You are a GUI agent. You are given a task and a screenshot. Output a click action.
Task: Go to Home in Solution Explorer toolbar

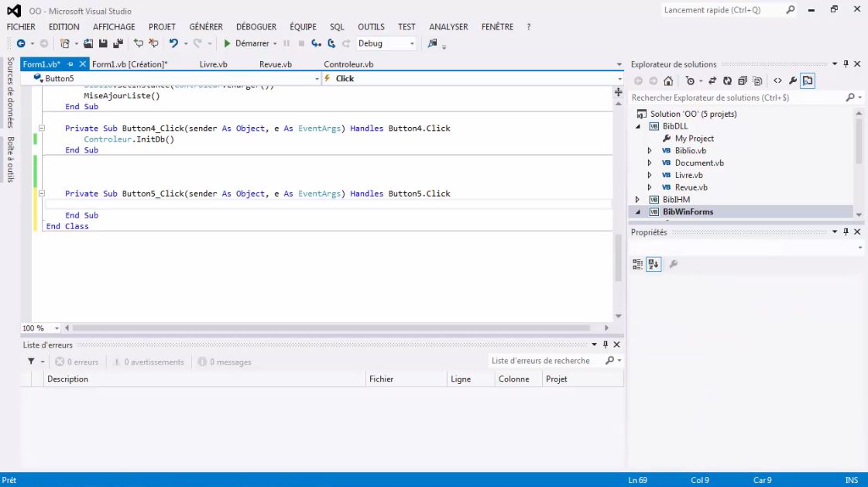pyautogui.click(x=668, y=81)
